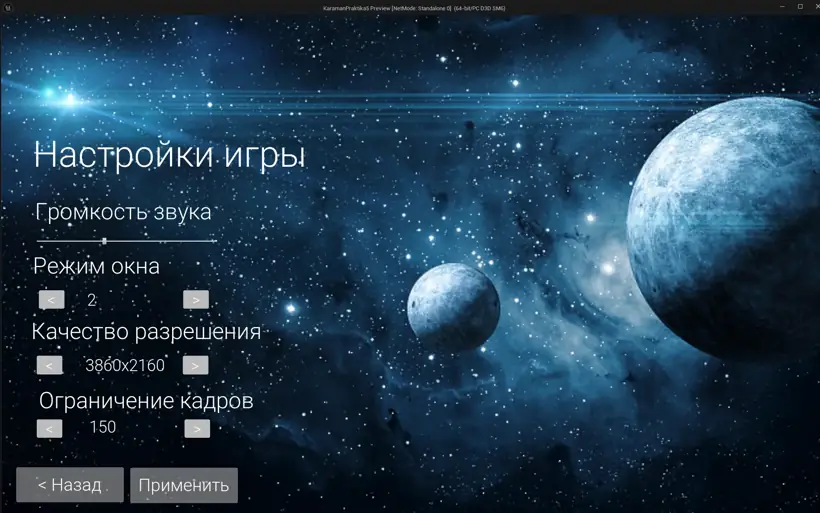Click the 3860x2160 resolution value
Screen dimensions: 820x513
click(x=125, y=365)
